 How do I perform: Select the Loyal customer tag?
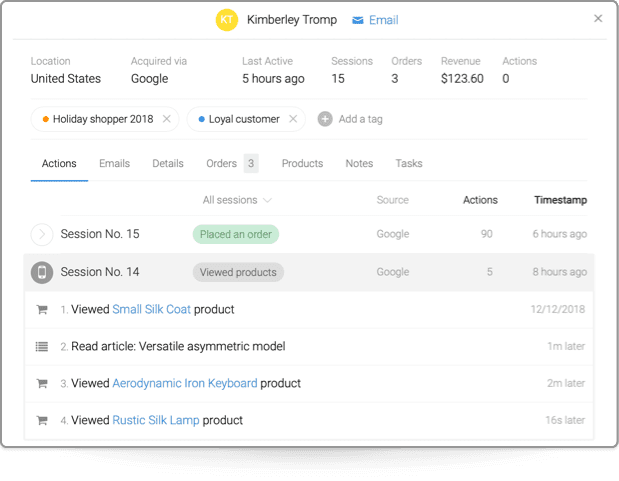tap(244, 119)
